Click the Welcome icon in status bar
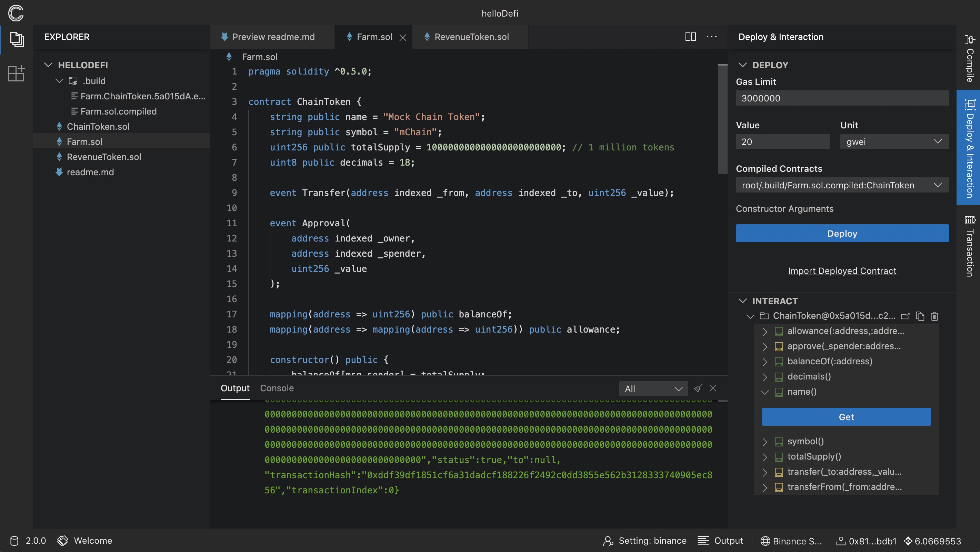Viewport: 980px width, 552px height. [63, 541]
